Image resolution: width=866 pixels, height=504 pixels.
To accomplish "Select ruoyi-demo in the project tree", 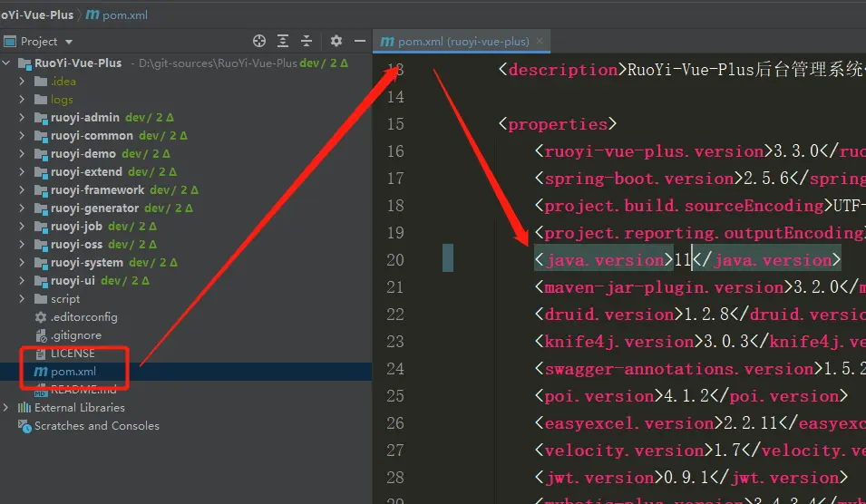I will [x=83, y=153].
